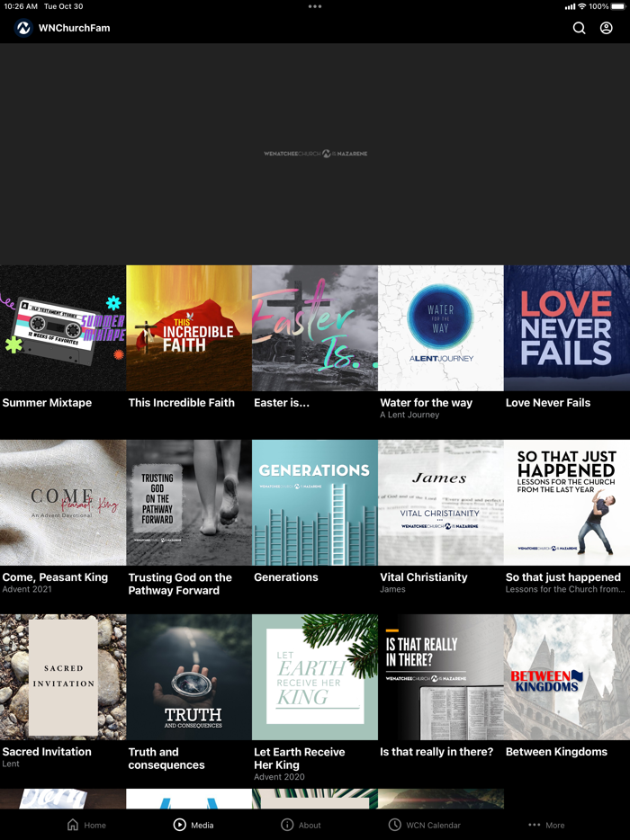Open This Incredible Faith series artwork

tap(189, 328)
